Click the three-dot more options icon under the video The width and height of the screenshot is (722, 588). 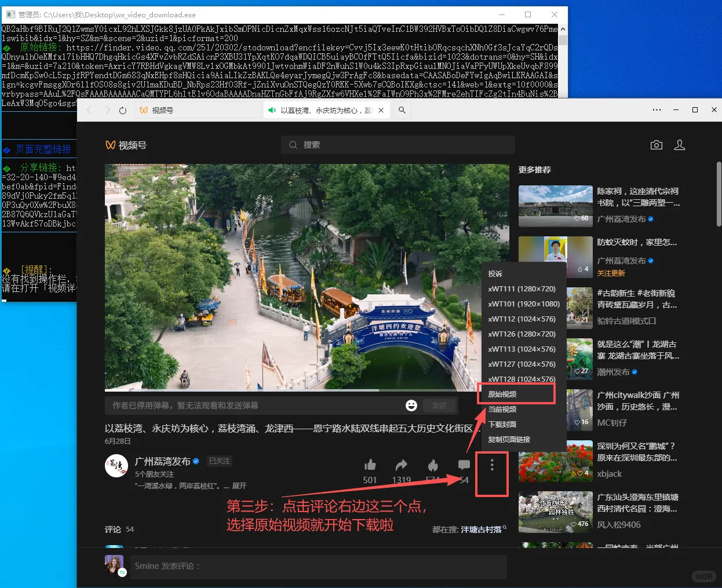492,465
